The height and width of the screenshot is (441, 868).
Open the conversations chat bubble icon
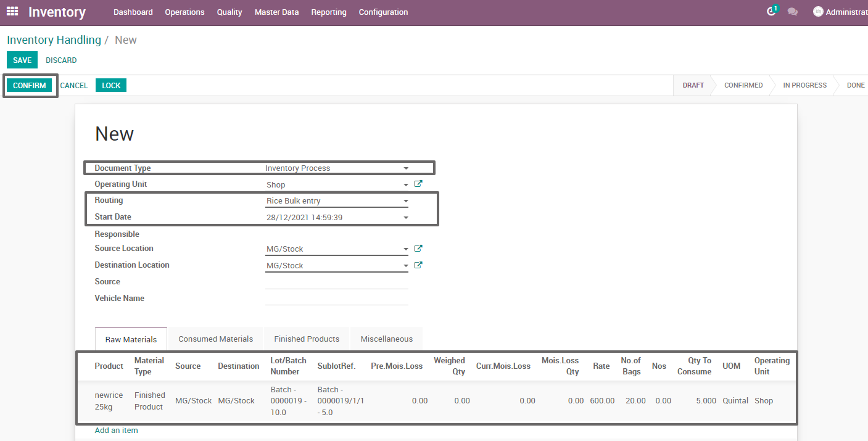click(x=793, y=12)
